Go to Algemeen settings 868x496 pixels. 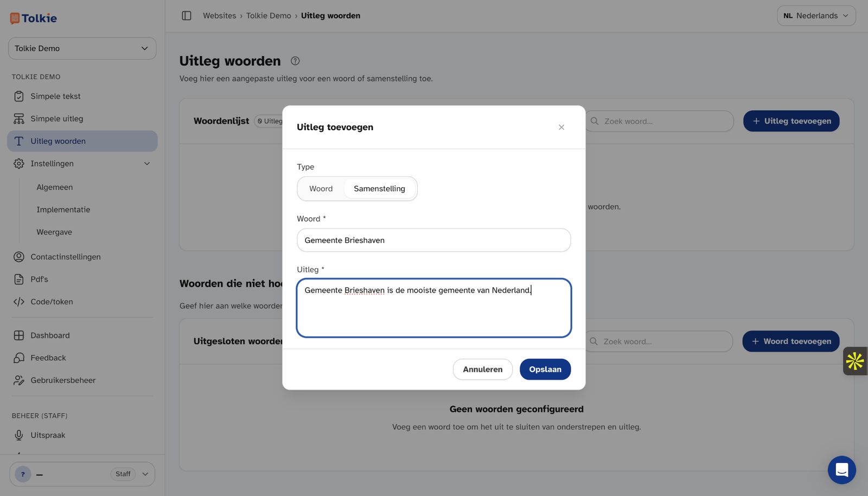click(x=55, y=187)
